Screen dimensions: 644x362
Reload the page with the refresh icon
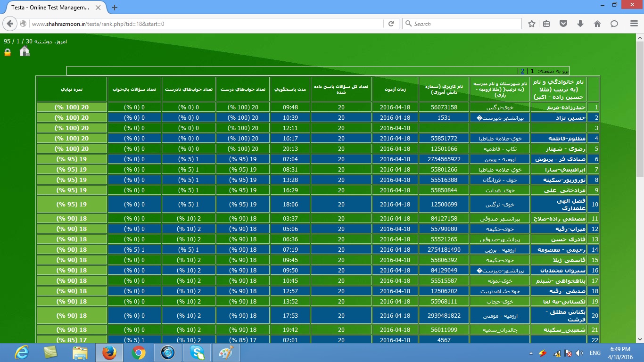click(x=391, y=24)
